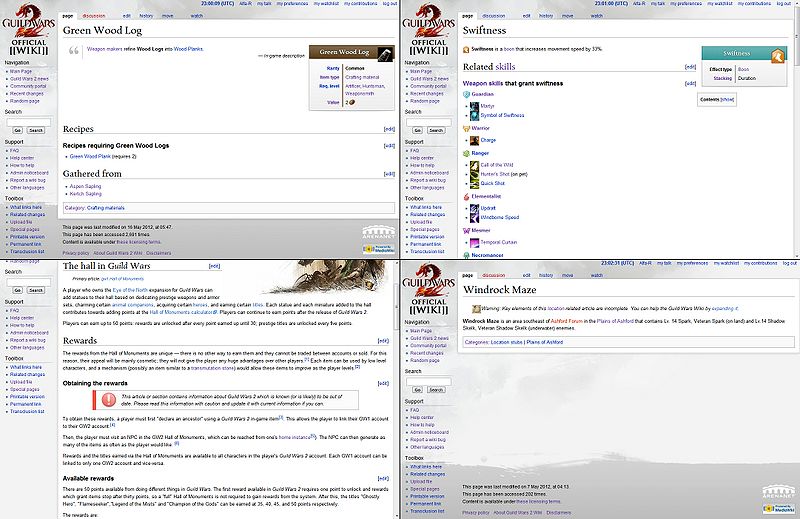The image size is (800, 519).
Task: Click the small Swiftness icon before the intro sentence
Action: 466,50
